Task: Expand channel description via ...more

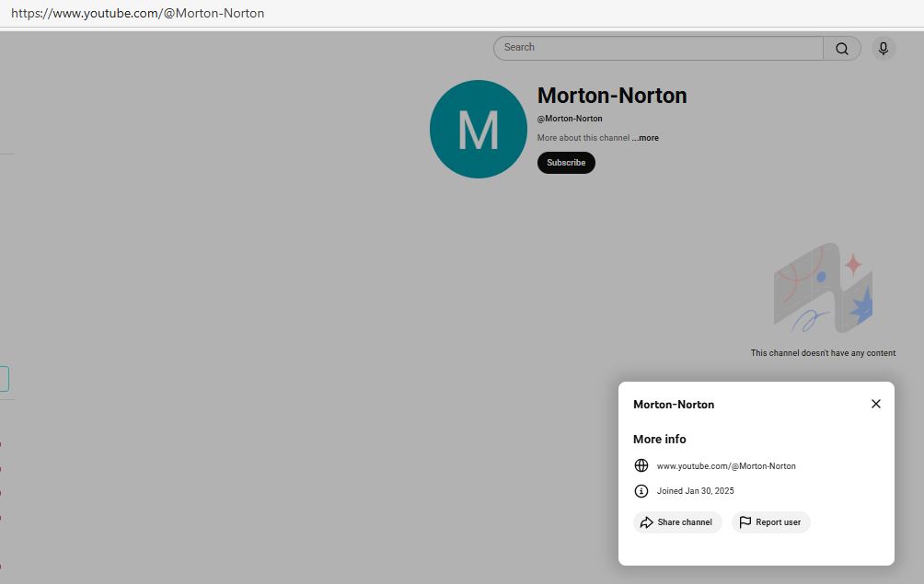Action: (x=646, y=138)
